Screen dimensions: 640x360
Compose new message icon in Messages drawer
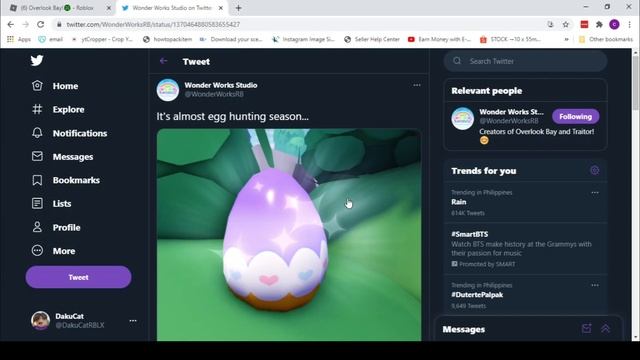click(587, 328)
